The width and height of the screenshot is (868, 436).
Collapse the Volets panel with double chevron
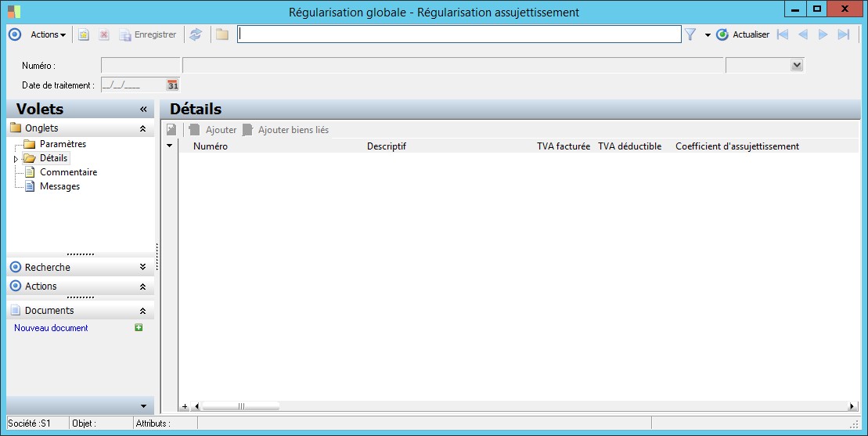tap(143, 109)
